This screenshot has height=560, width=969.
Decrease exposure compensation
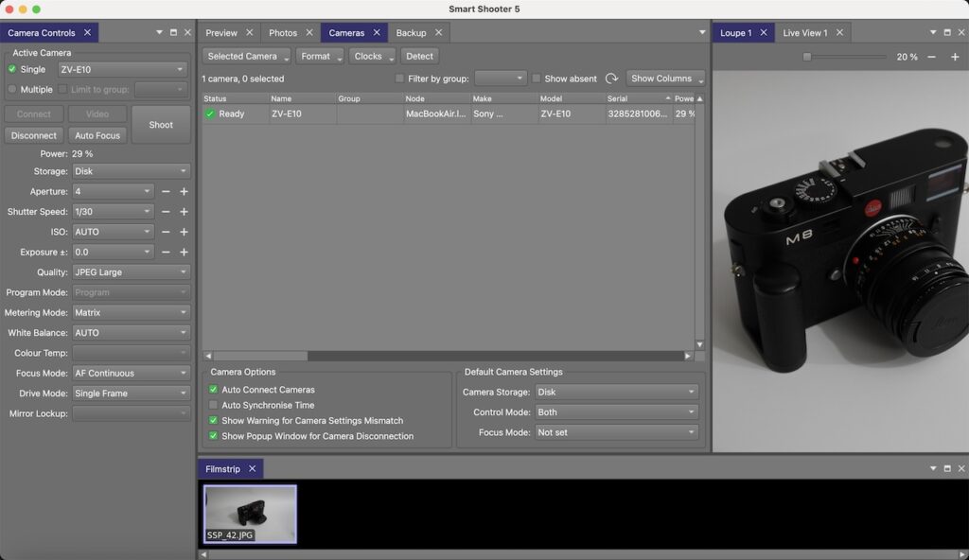tap(166, 253)
